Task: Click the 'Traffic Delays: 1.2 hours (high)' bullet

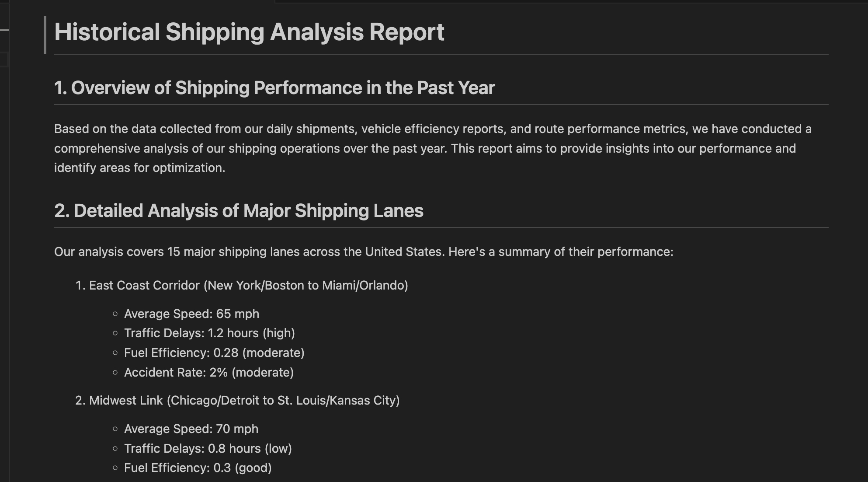Action: pos(209,333)
